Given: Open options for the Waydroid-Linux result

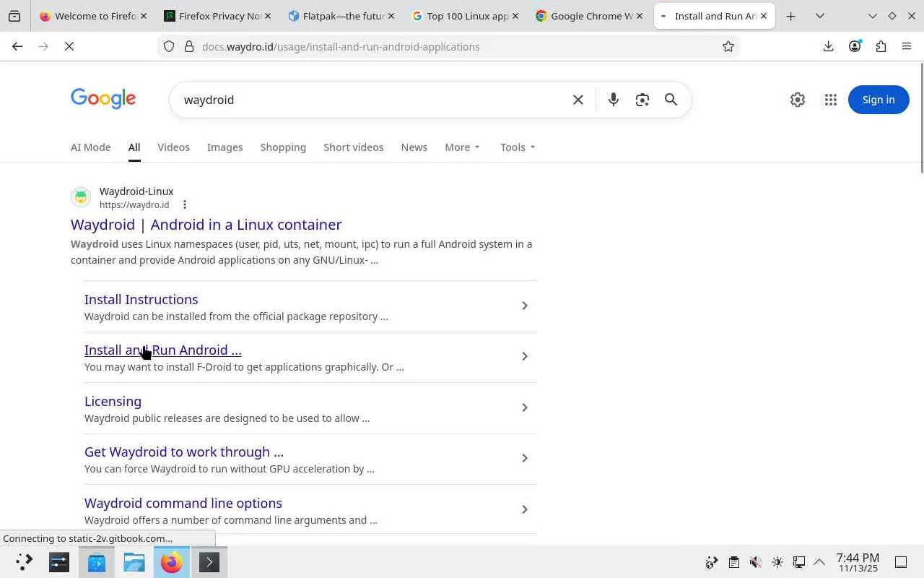Looking at the screenshot, I should coord(185,205).
